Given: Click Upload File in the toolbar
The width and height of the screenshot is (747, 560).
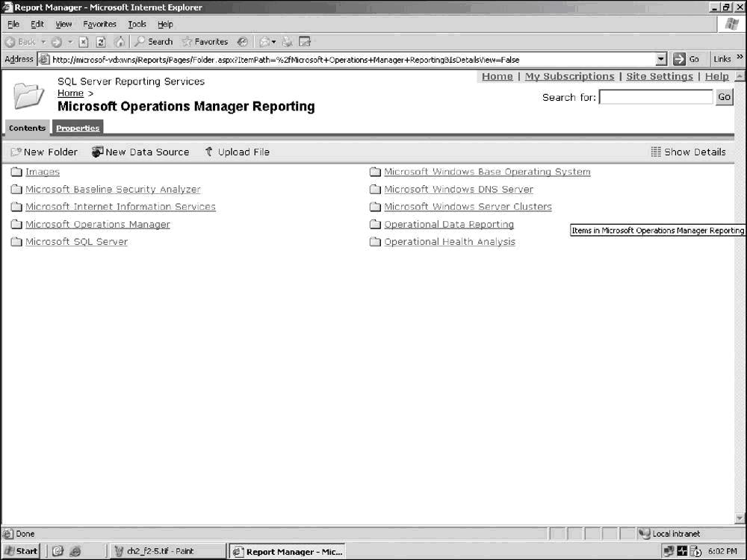Looking at the screenshot, I should (237, 152).
